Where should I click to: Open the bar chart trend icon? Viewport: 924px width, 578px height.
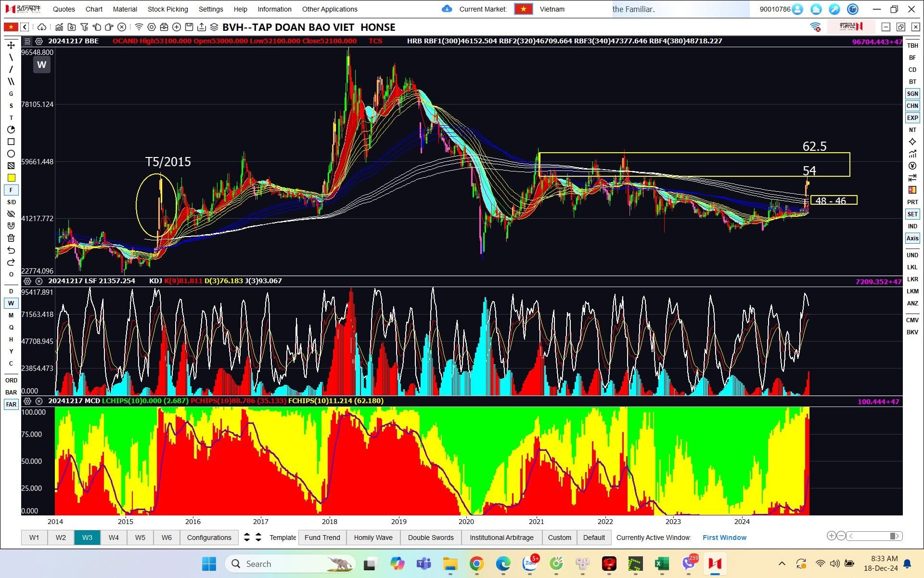click(59, 27)
